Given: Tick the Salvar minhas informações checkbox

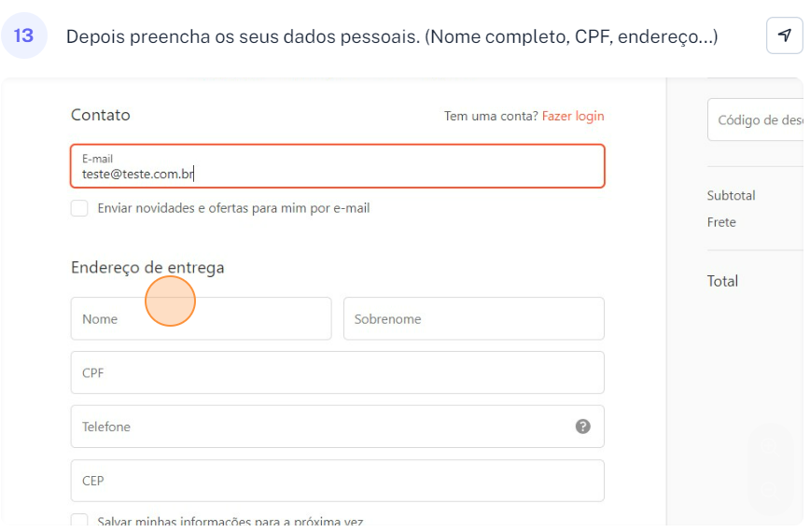Looking at the screenshot, I should pyautogui.click(x=79, y=522).
